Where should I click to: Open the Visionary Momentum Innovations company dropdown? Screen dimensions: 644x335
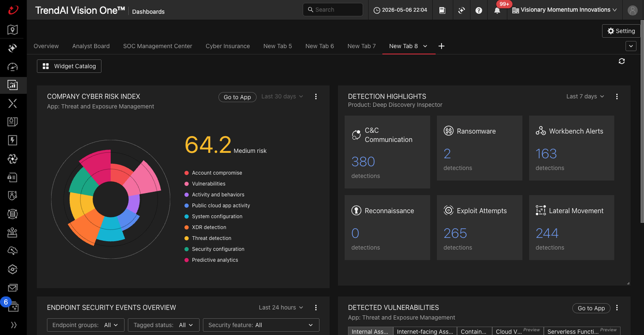point(564,10)
